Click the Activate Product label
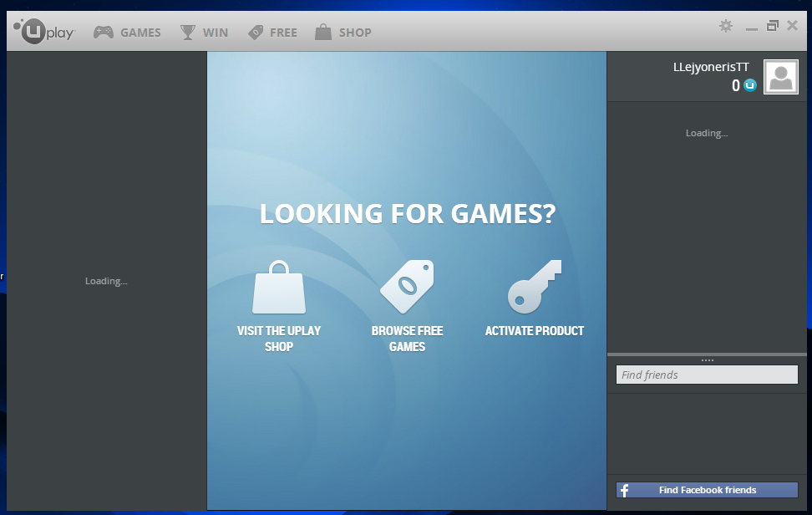 (x=535, y=331)
